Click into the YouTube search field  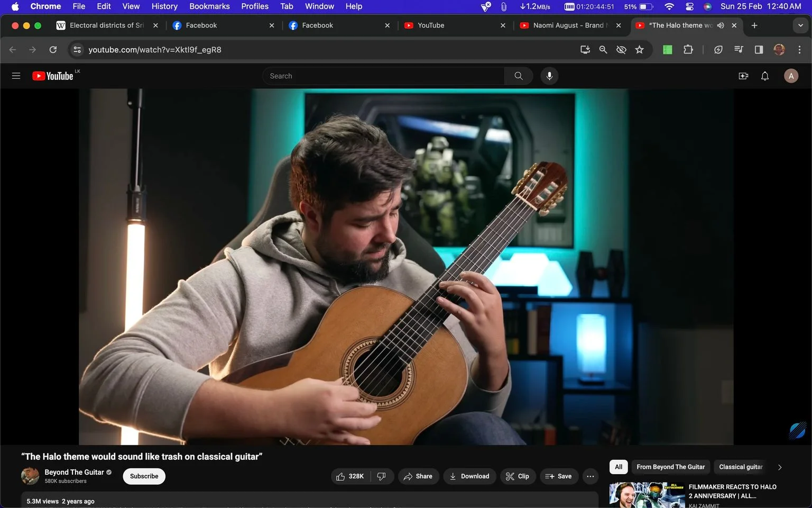tap(383, 76)
